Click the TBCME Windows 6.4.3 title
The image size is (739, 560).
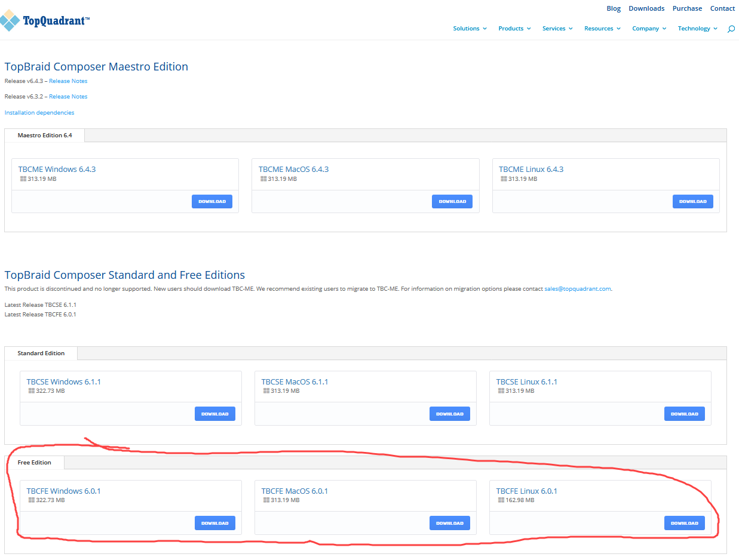point(57,169)
